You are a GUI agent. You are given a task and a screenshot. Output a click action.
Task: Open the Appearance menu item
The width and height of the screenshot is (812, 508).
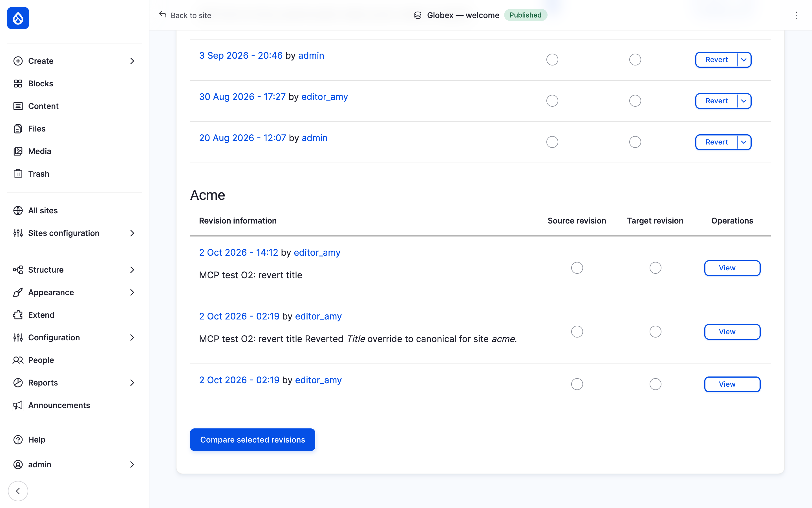pyautogui.click(x=74, y=292)
